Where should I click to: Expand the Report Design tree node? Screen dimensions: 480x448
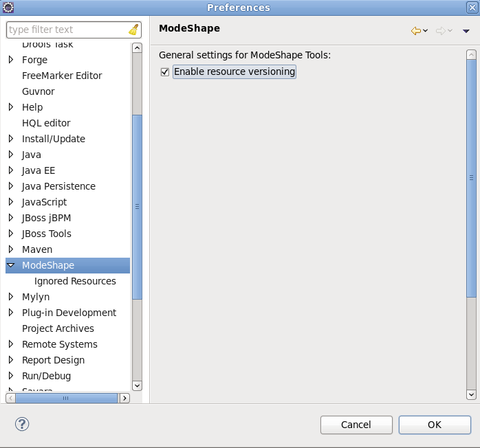(11, 360)
